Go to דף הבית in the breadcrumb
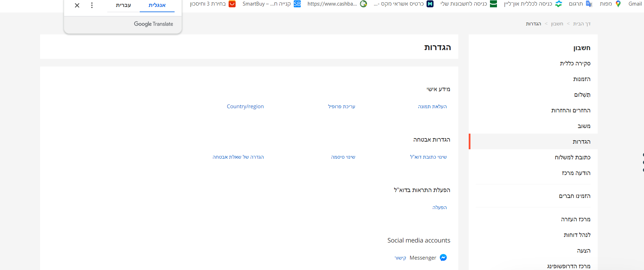644x270 pixels. [582, 24]
